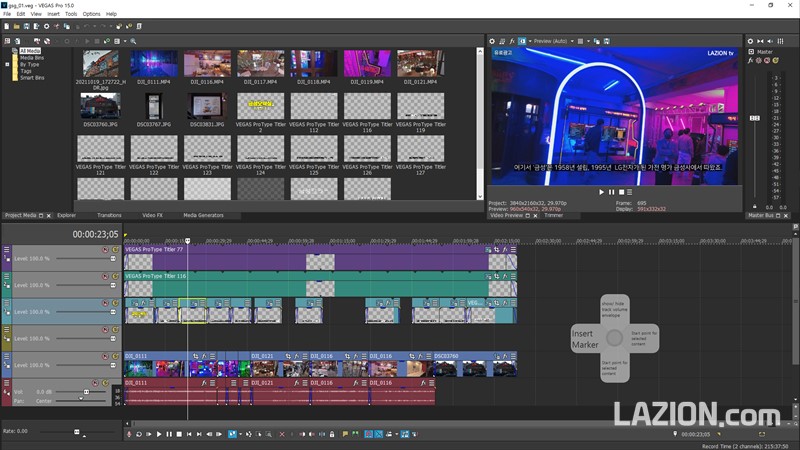
Task: Mute the DJI_0111 audio track
Action: click(x=95, y=383)
